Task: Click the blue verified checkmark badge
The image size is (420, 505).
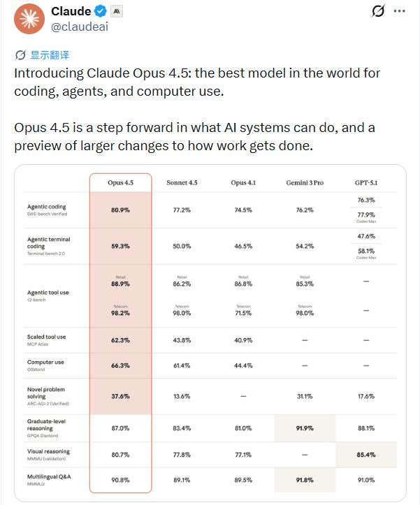Action: pos(101,12)
